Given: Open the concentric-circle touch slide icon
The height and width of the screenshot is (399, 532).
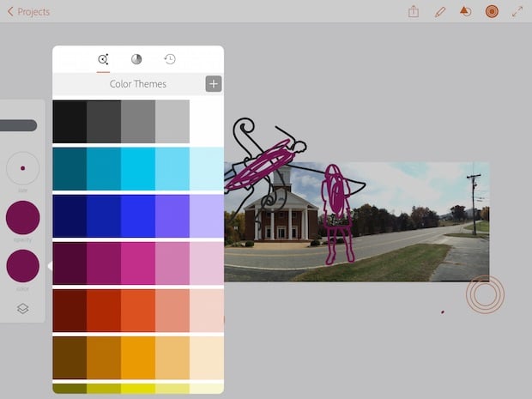Looking at the screenshot, I should (492, 12).
